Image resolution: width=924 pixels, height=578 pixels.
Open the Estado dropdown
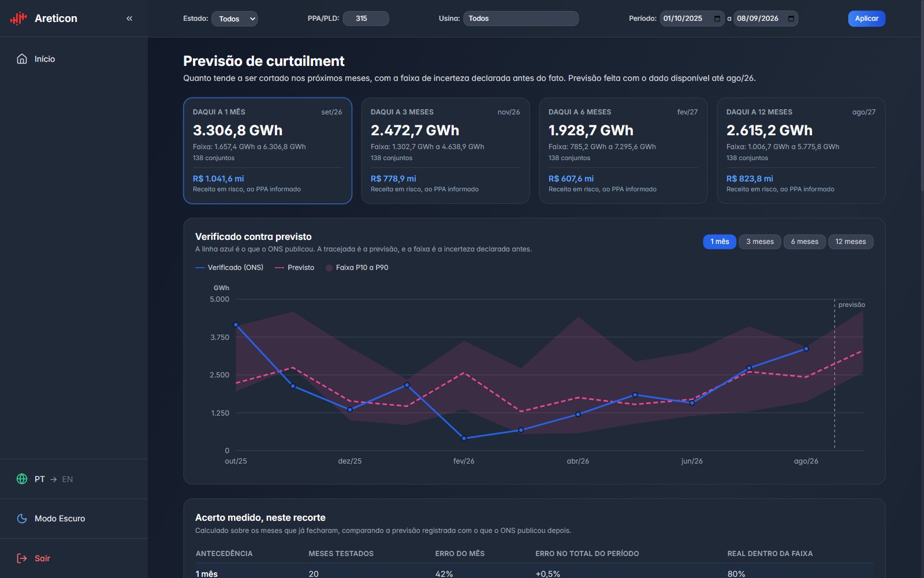(x=234, y=18)
